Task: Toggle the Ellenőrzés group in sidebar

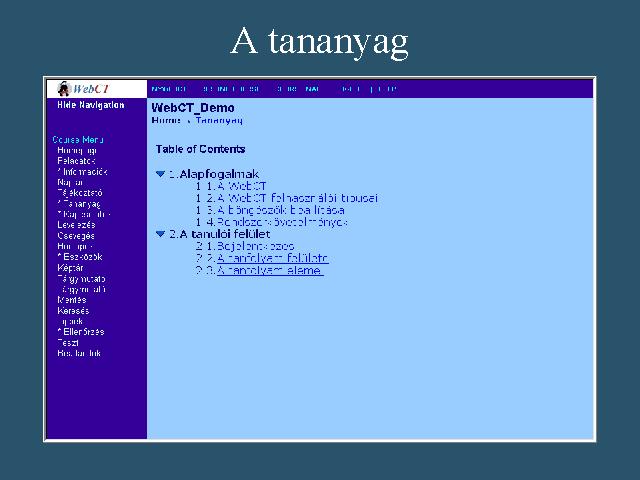Action: (81, 332)
